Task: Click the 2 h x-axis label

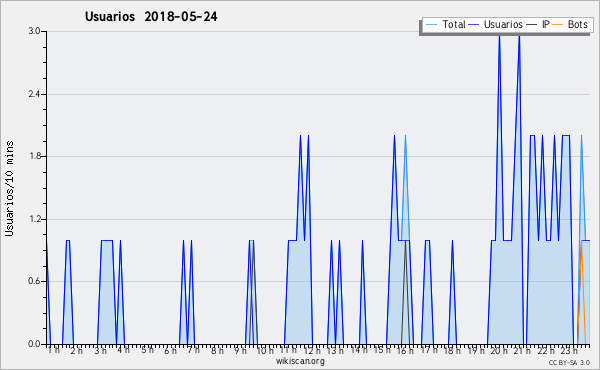Action: tap(77, 350)
